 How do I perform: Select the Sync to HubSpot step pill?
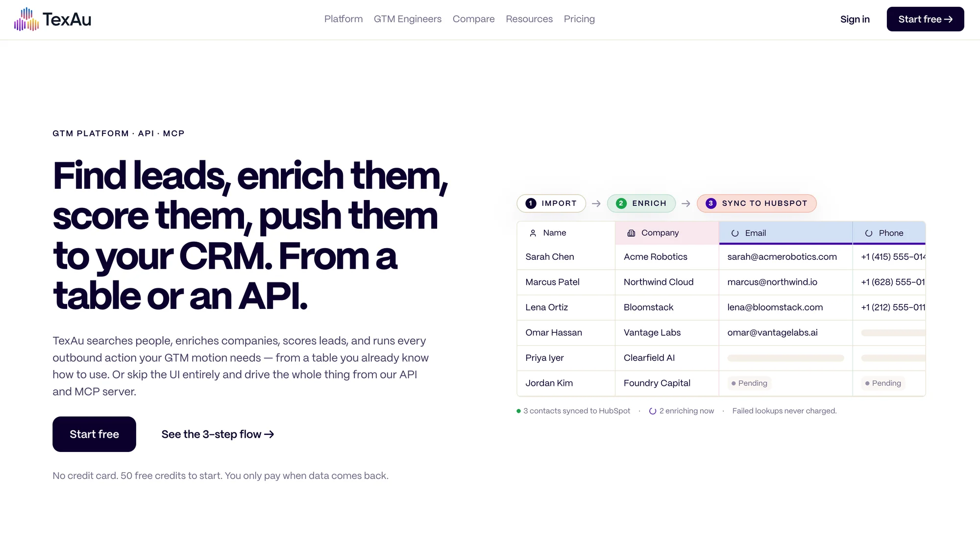click(757, 203)
